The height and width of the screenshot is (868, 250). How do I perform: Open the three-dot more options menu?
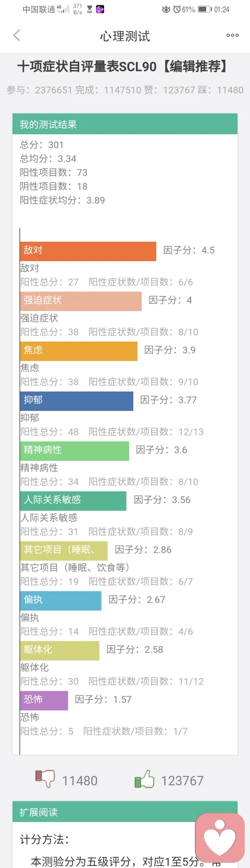coord(232,35)
